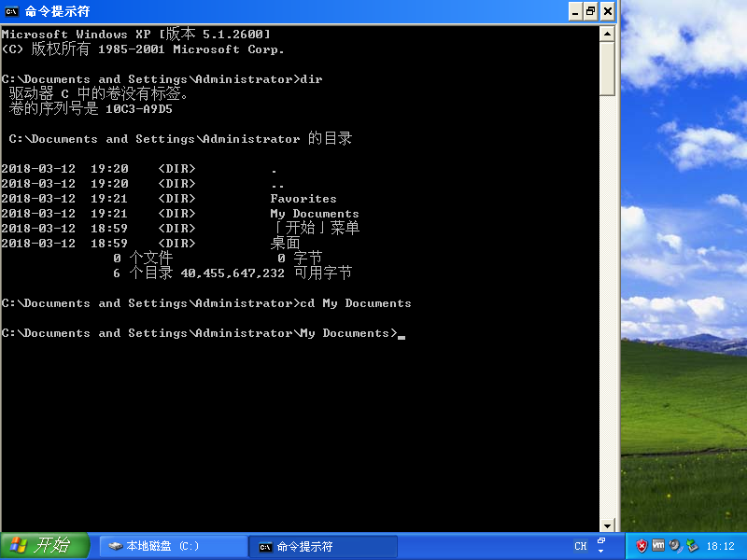The width and height of the screenshot is (747, 560).
Task: Click the 40,455,647,232 free bytes value
Action: pos(233,273)
